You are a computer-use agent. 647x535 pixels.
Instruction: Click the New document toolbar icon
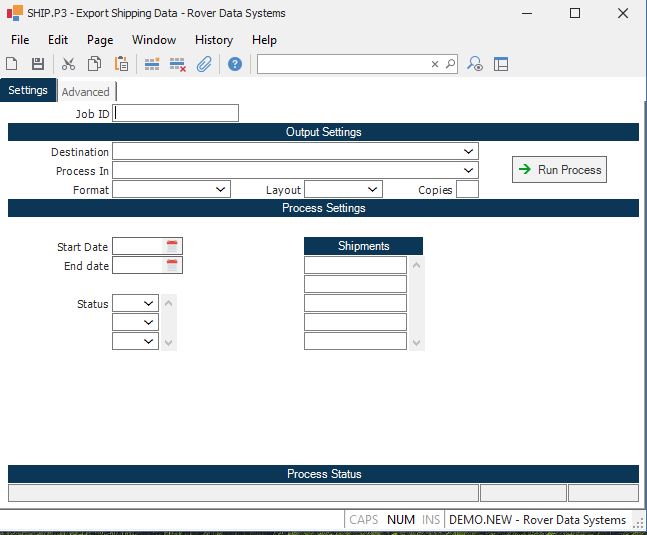(12, 64)
